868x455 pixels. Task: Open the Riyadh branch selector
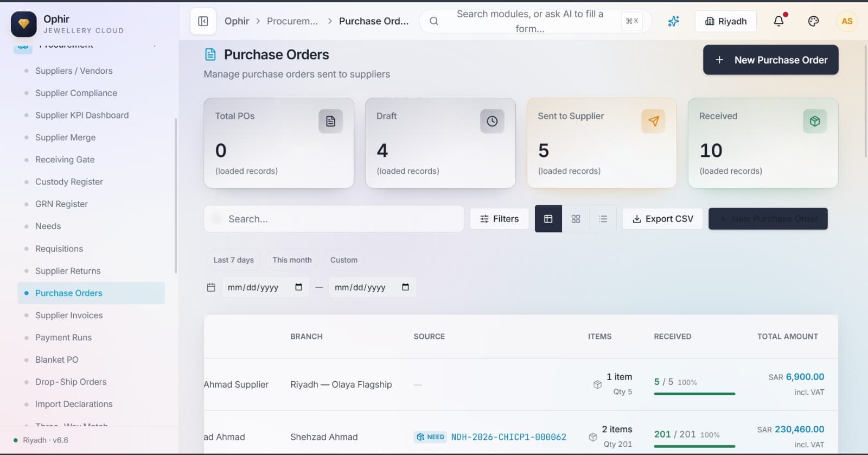click(726, 21)
